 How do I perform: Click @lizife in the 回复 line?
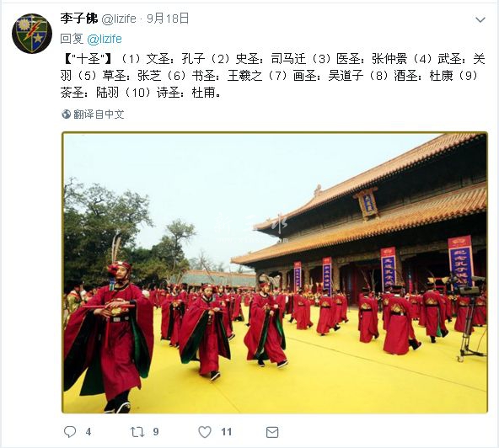point(105,39)
